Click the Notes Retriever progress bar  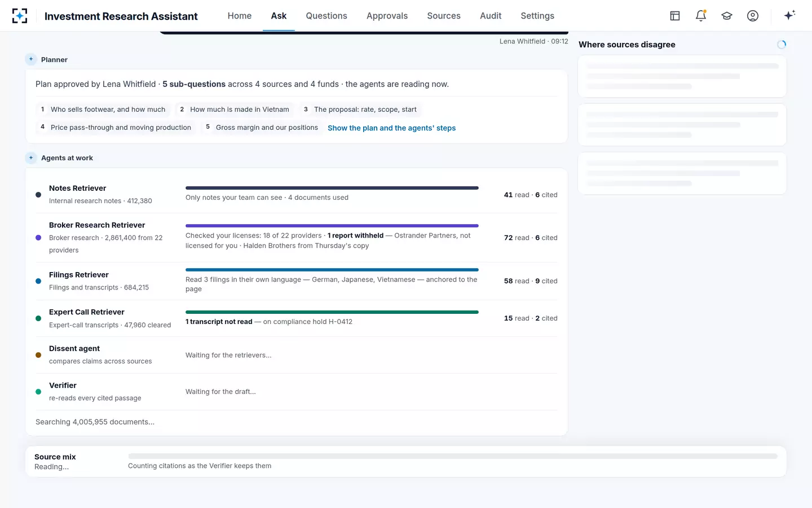click(x=332, y=188)
